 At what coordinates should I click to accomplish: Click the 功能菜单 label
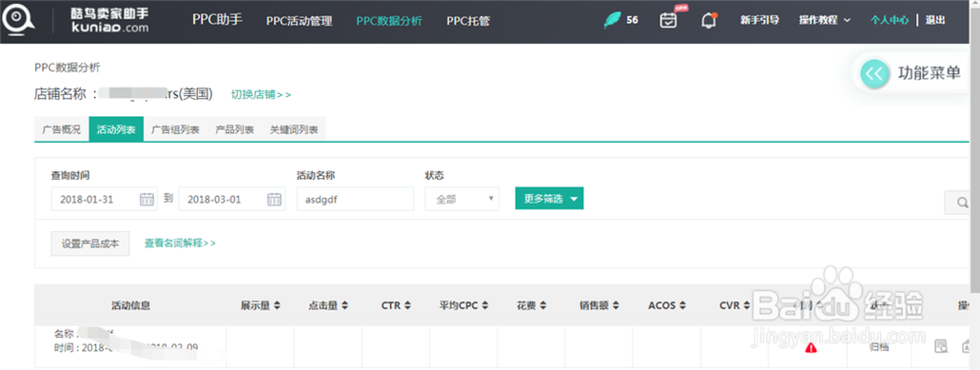click(x=929, y=72)
